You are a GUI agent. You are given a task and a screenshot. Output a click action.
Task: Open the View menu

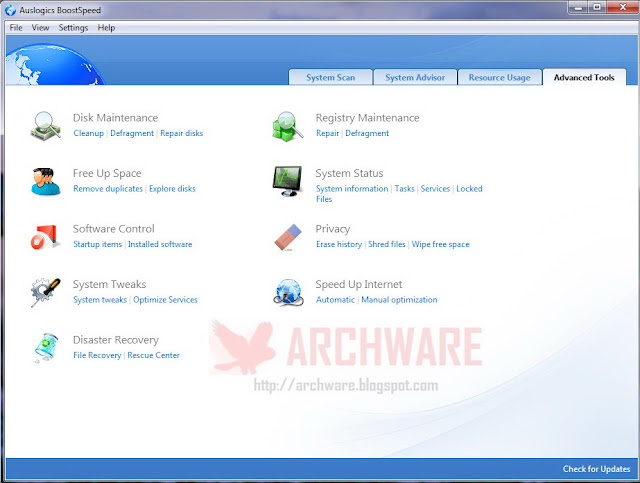point(40,28)
